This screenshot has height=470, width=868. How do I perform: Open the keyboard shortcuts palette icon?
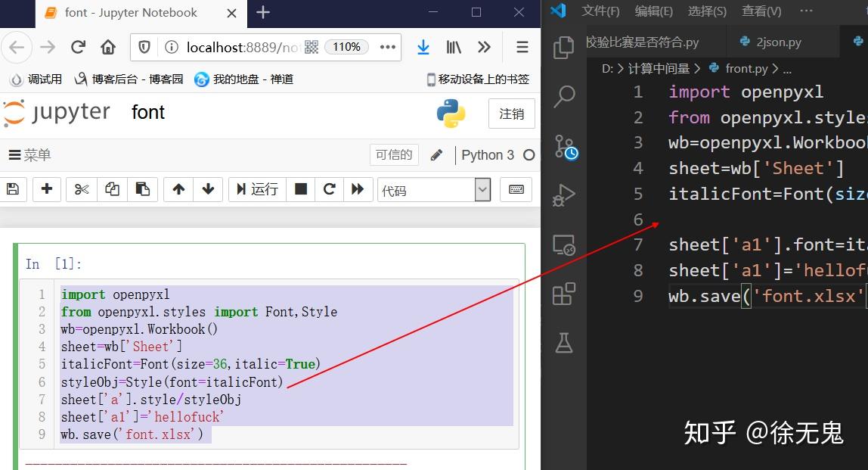pyautogui.click(x=516, y=190)
